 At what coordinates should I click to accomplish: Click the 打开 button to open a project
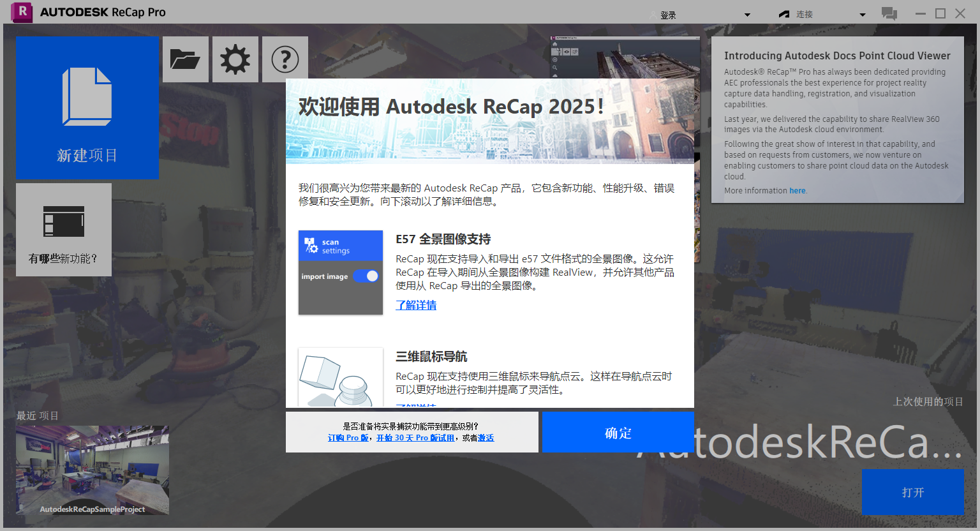913,492
